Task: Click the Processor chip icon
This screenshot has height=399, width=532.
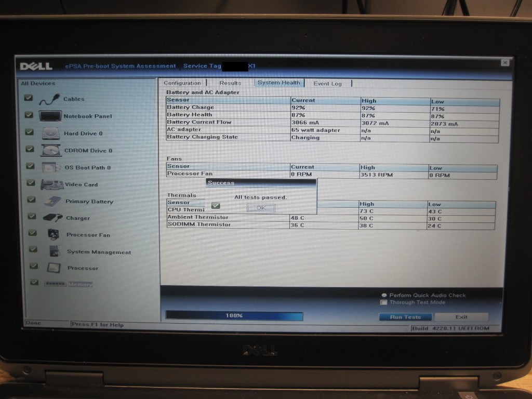Action: 54,268
